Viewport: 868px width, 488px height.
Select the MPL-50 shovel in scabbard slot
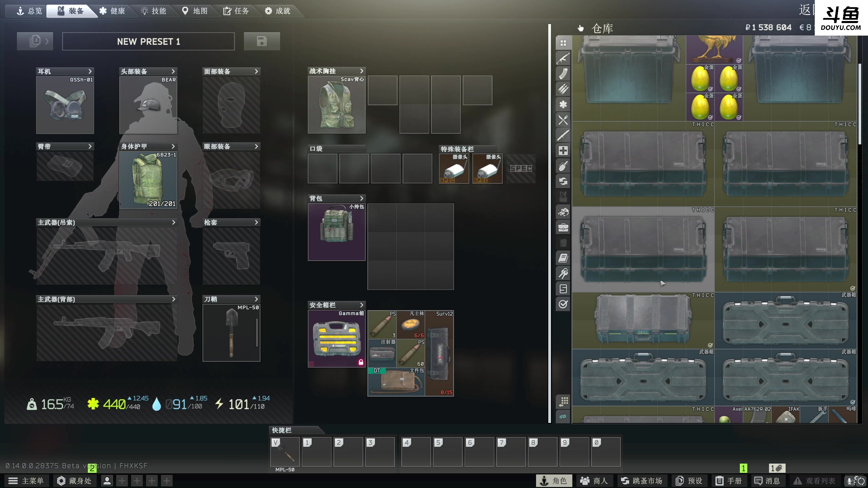232,333
